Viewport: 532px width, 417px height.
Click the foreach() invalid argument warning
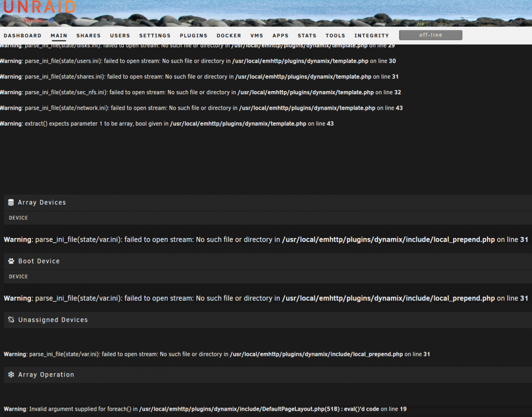point(205,409)
